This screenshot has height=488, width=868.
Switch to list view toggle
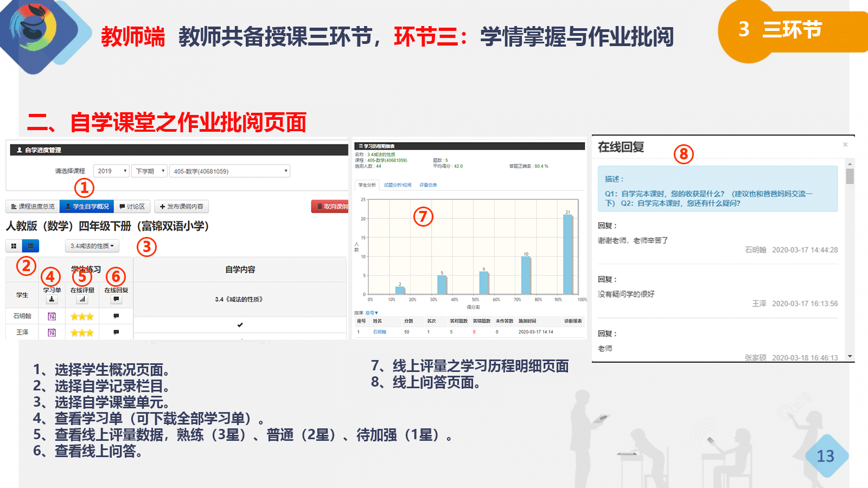pyautogui.click(x=30, y=246)
